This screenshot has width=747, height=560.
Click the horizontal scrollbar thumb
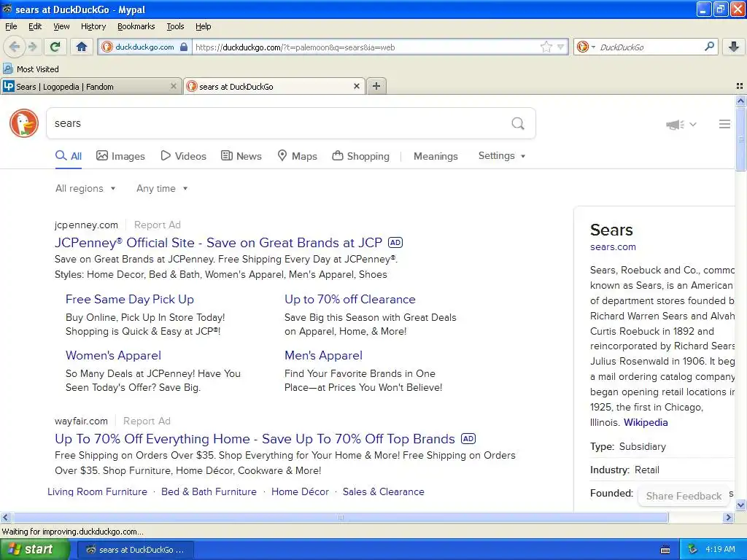(x=341, y=517)
